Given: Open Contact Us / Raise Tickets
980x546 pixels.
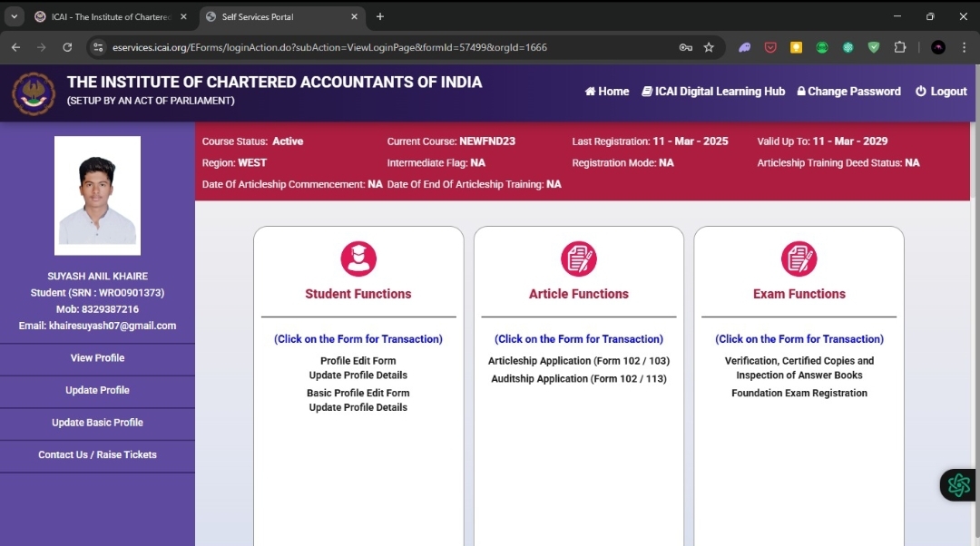Looking at the screenshot, I should [97, 455].
